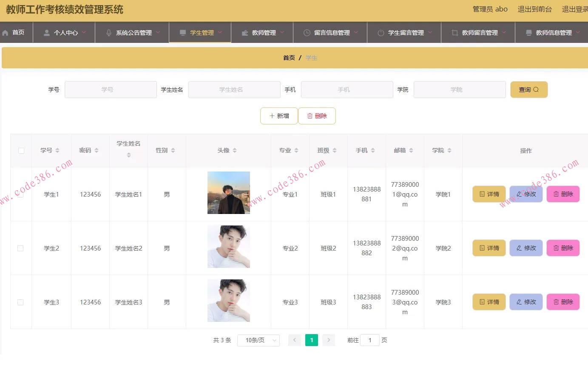Check the checkbox for row 学生2
The image size is (588, 366).
(x=20, y=248)
